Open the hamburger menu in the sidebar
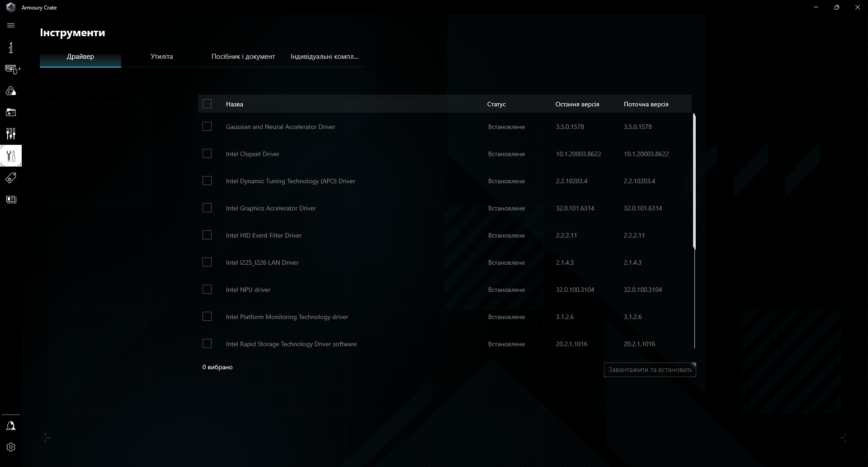 pos(11,25)
